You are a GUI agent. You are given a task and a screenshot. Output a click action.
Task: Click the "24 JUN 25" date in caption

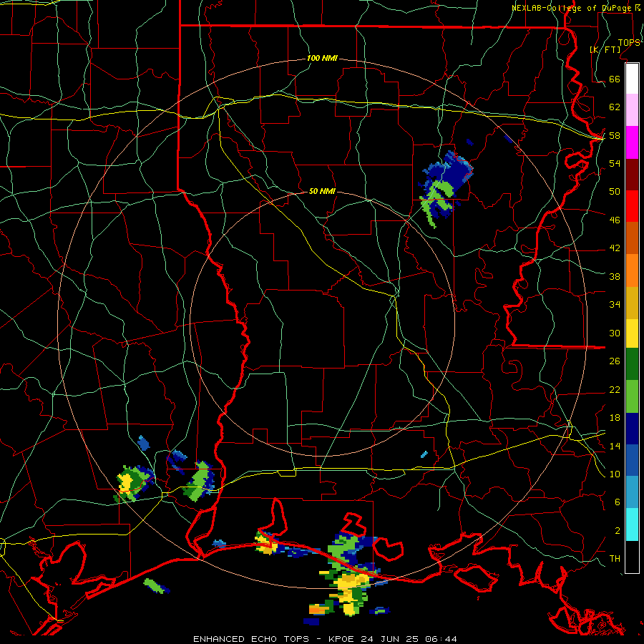coord(390,639)
